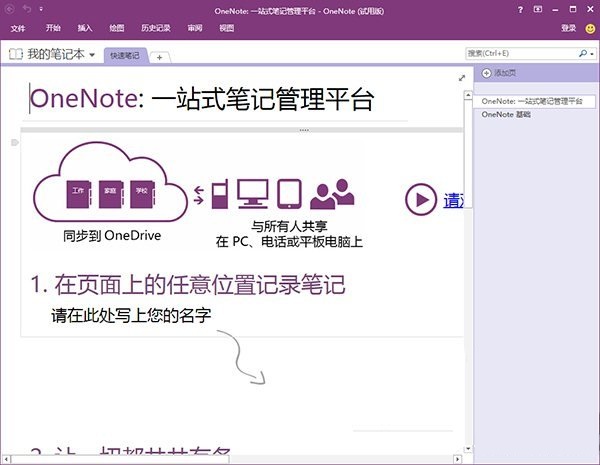Click 添加页 to add a page
Image resolution: width=600 pixels, height=465 pixels.
tap(500, 74)
